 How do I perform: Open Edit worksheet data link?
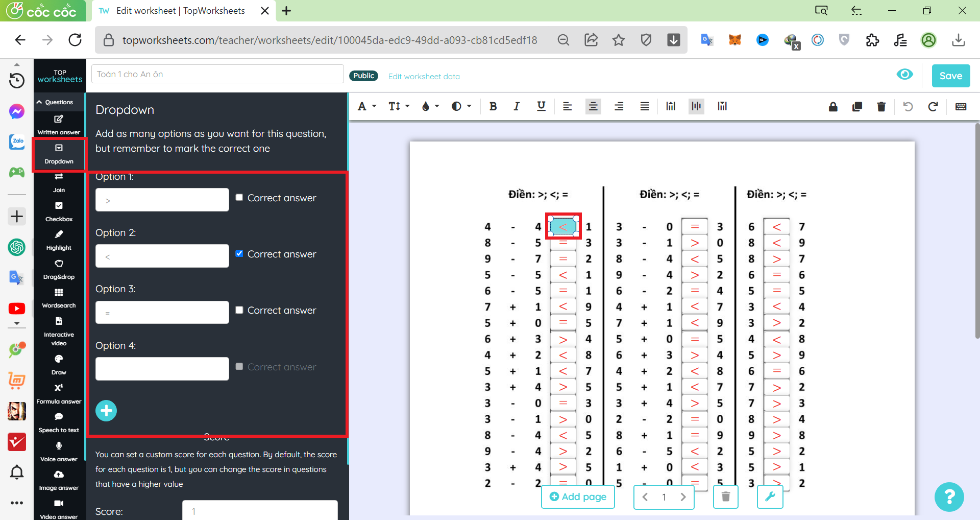[424, 77]
